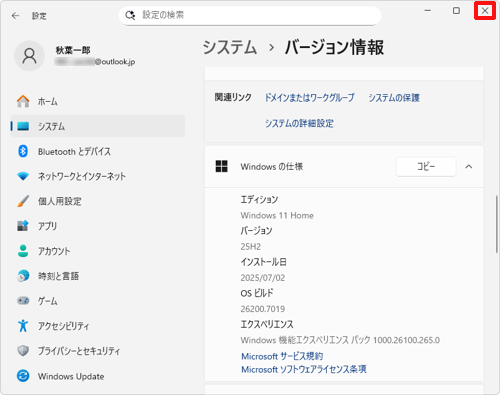Click the 時刻と言語 globe clock icon
The height and width of the screenshot is (395, 500).
pyautogui.click(x=23, y=276)
